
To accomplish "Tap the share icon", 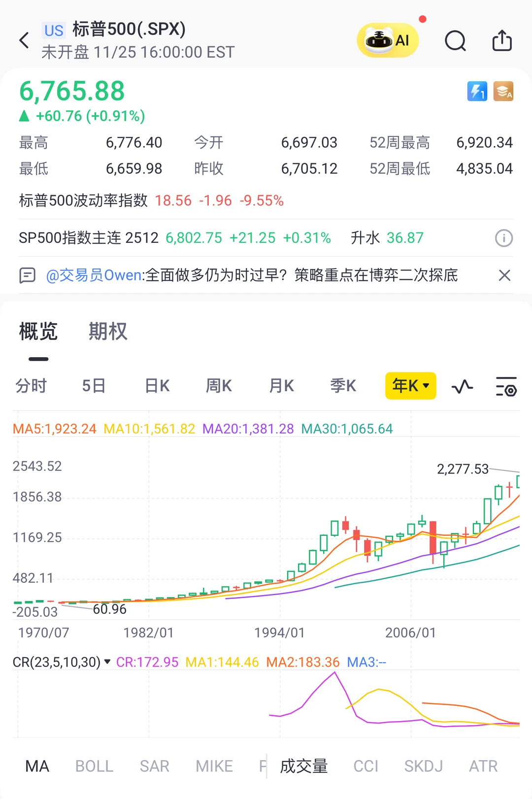I will (502, 40).
